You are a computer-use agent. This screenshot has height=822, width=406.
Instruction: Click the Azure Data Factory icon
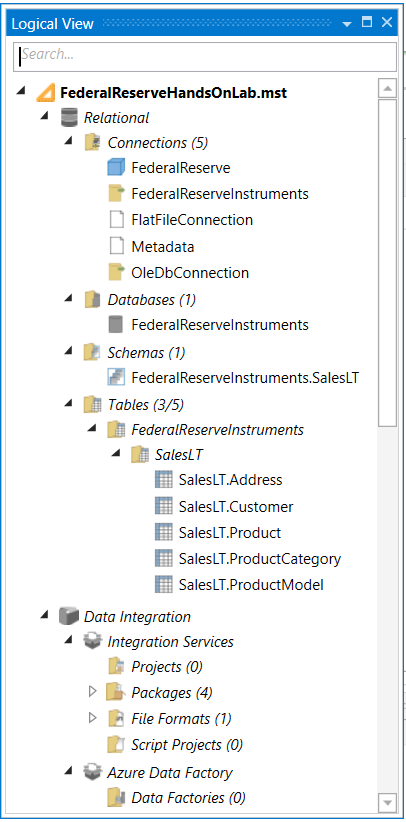click(92, 772)
